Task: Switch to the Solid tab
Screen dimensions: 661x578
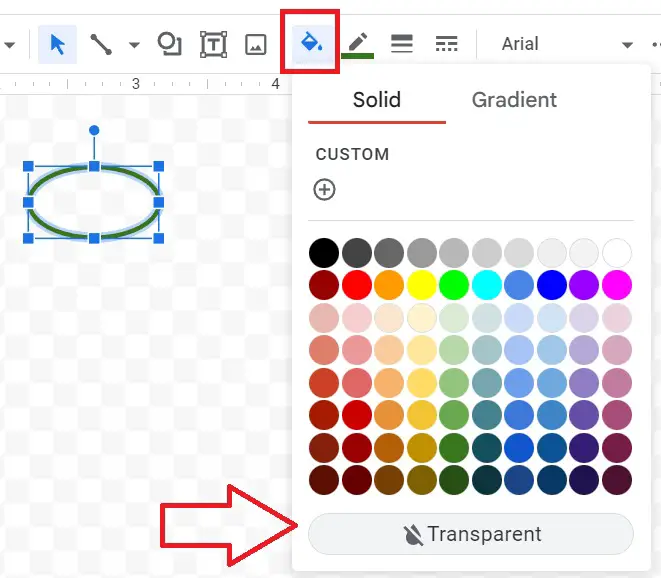Action: (377, 100)
